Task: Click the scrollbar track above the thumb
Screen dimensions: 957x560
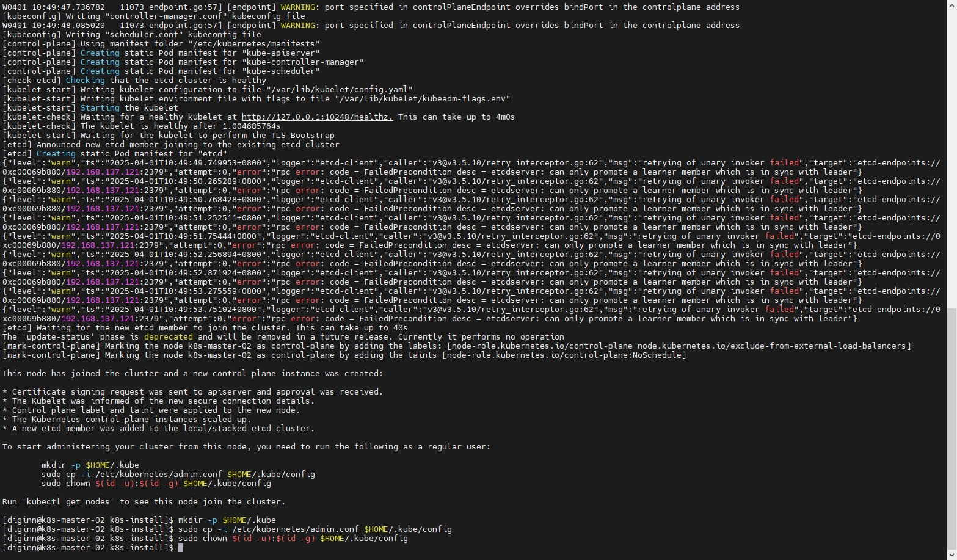Action: coord(952,153)
